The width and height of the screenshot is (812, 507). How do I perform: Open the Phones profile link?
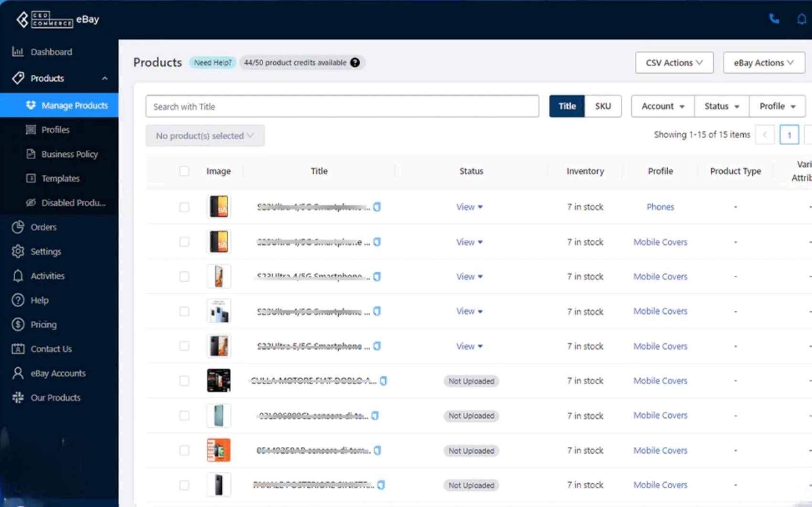pos(660,207)
